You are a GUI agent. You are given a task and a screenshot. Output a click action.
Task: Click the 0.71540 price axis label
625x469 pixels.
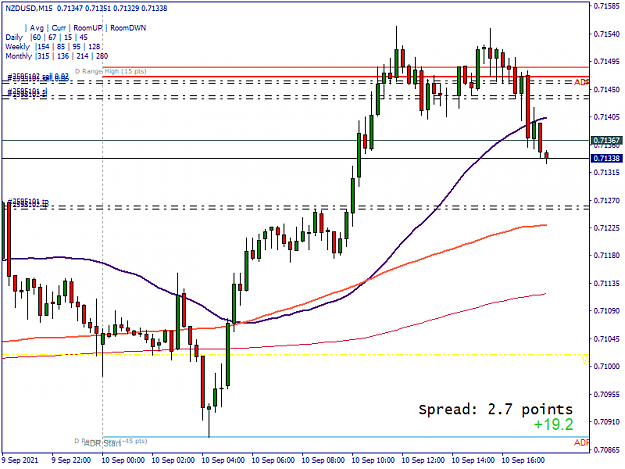tap(607, 34)
